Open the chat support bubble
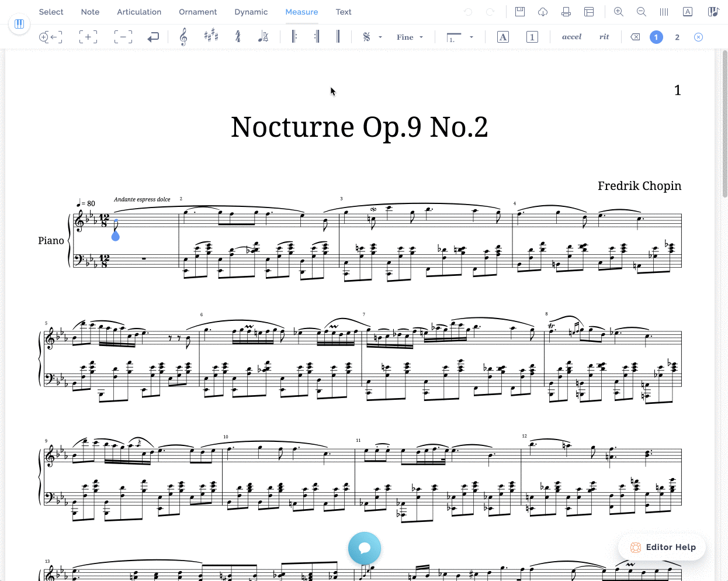728x581 pixels. (x=365, y=548)
